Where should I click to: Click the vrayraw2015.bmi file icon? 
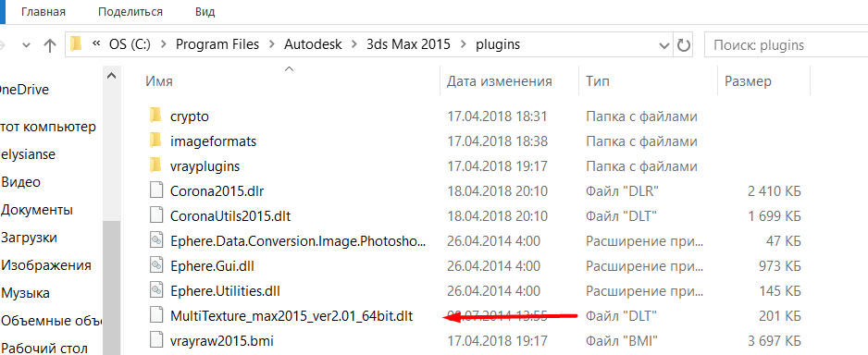point(156,338)
